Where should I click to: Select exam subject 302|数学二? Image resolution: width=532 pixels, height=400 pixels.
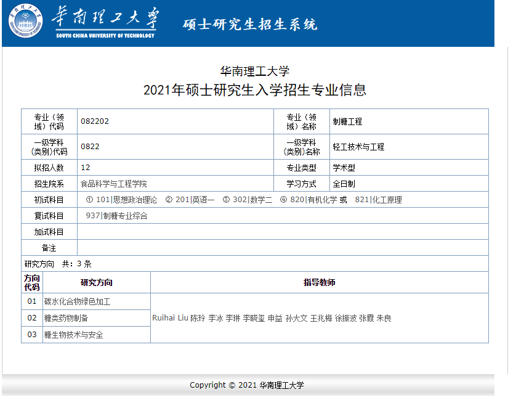click(252, 200)
